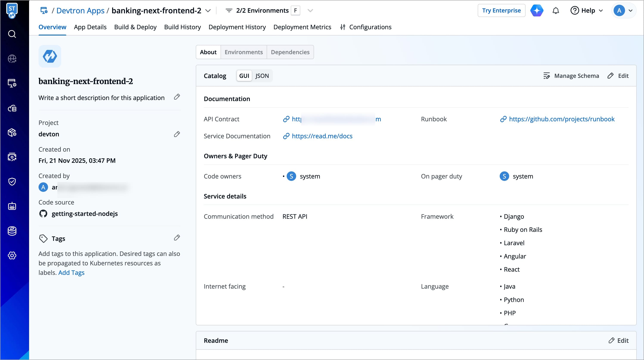This screenshot has height=360, width=644.
Task: Edit the project name pencil icon
Action: click(177, 134)
